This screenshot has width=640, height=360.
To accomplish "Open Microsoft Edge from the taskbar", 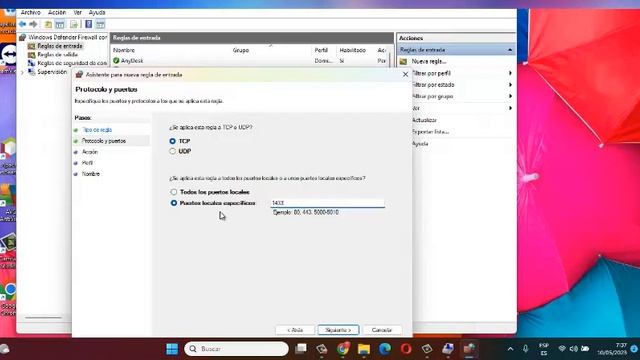I will point(384,349).
